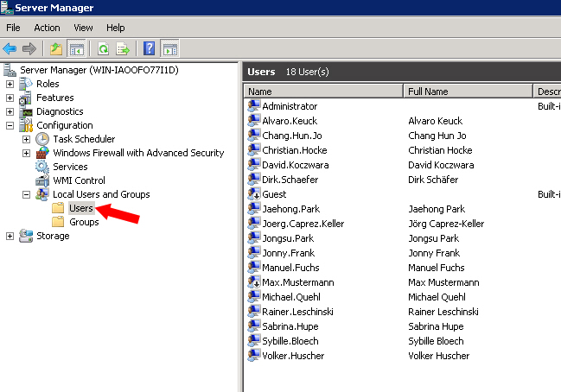Expand the Storage tree node
This screenshot has height=392, width=561.
point(10,237)
